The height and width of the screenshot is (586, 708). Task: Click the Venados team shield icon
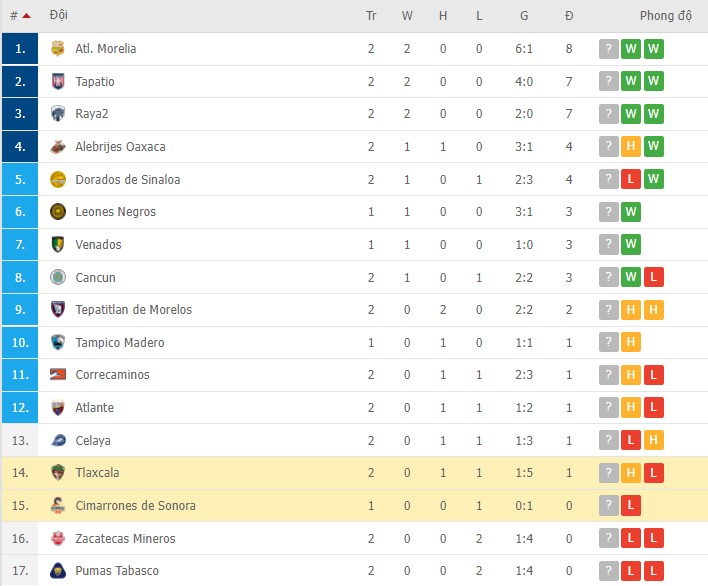coord(57,245)
